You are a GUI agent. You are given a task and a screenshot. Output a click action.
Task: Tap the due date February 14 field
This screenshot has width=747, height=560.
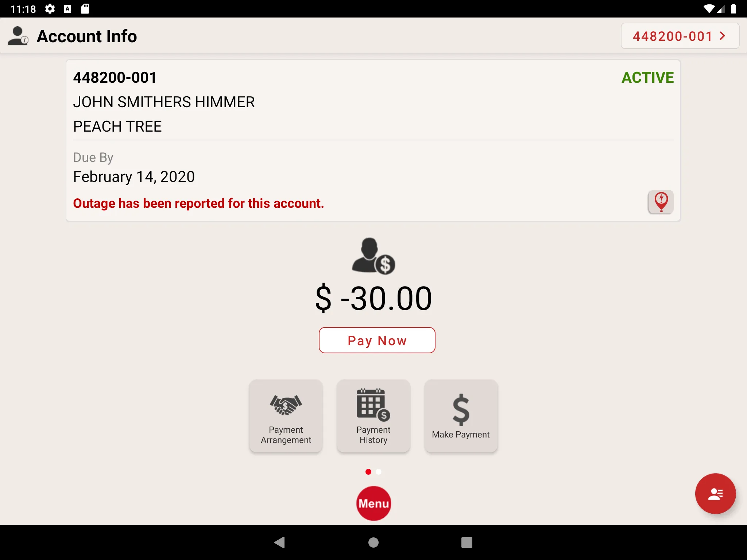[x=133, y=176]
